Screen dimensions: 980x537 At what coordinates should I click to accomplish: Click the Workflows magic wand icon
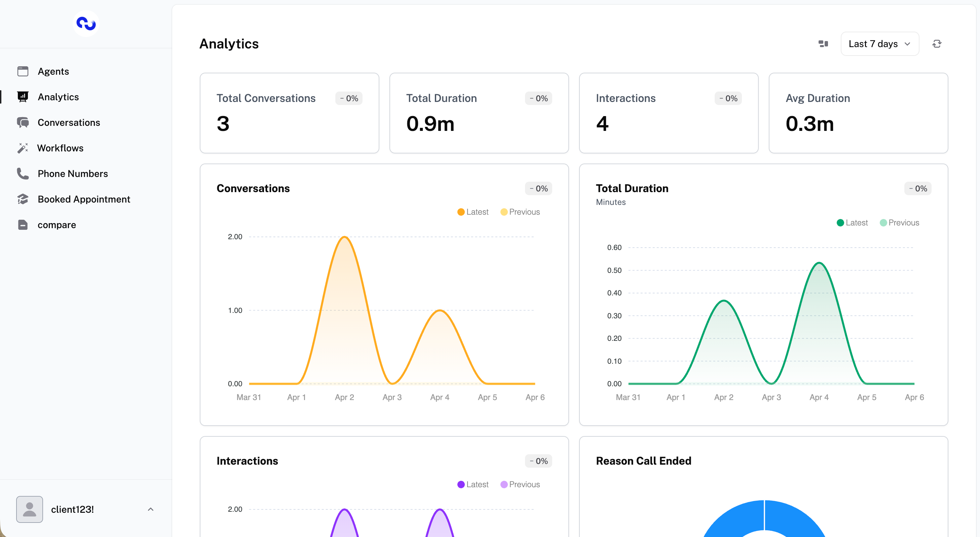(23, 148)
